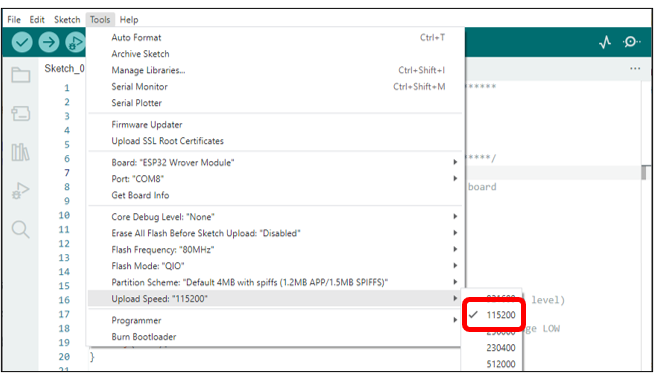Expand Core Debug Level: "None" submenu
This screenshot has width=656, height=375.
[x=275, y=217]
